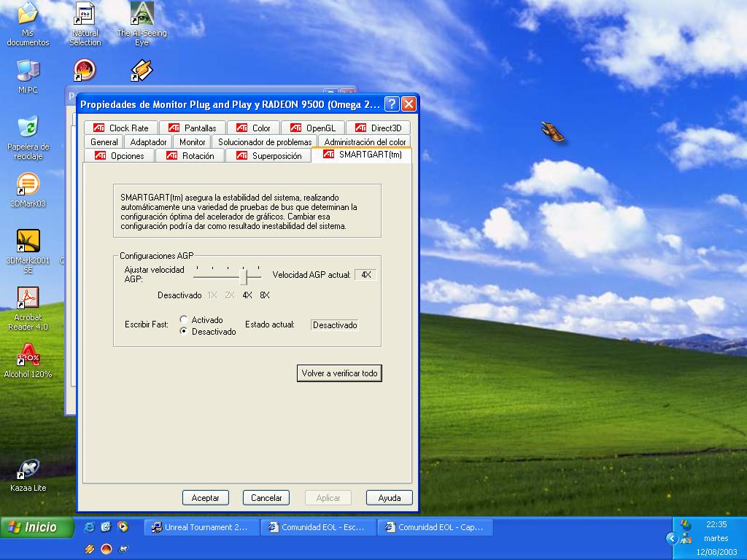
Task: Select Kazaa Lite desktop shortcut
Action: coord(28,475)
